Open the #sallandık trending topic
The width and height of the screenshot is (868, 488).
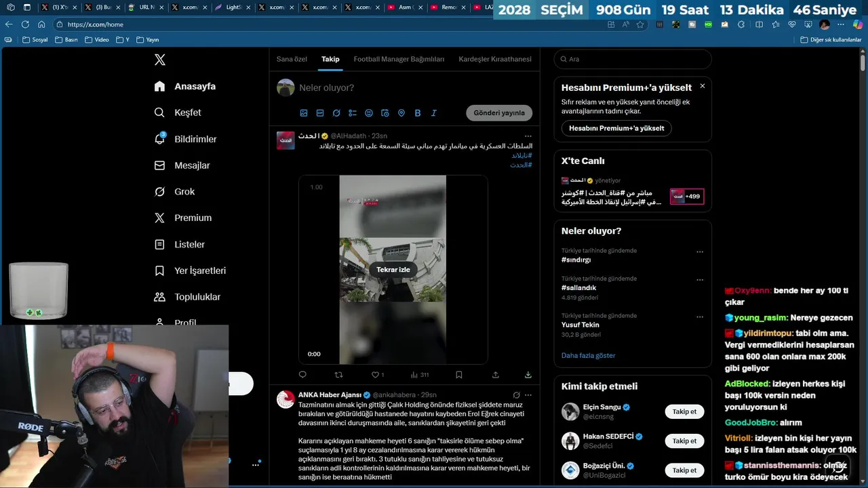tap(578, 287)
